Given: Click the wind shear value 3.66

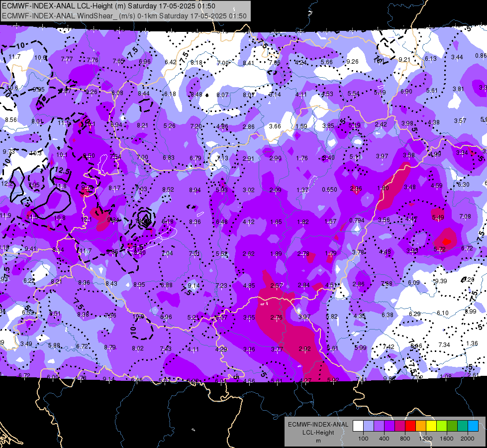Looking at the screenshot, I should [x=275, y=126].
